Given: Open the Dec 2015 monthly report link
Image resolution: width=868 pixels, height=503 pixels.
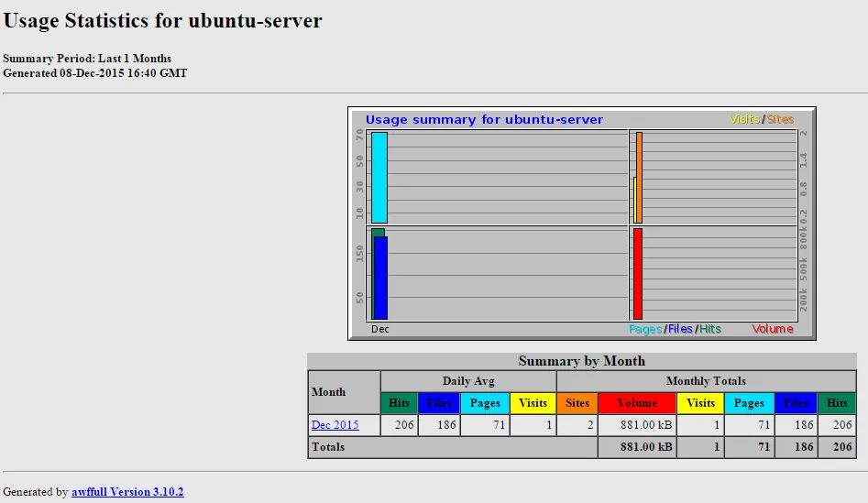Looking at the screenshot, I should click(x=335, y=425).
